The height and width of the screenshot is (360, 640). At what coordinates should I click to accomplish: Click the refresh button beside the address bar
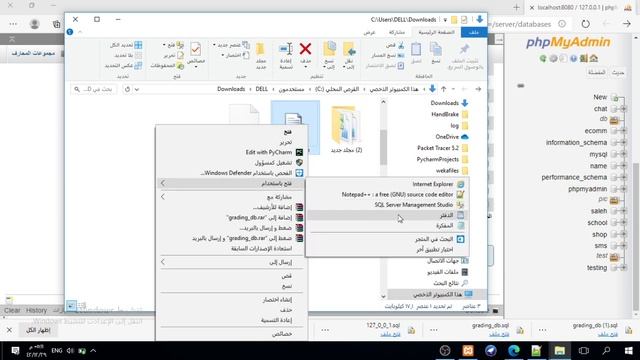tap(127, 89)
